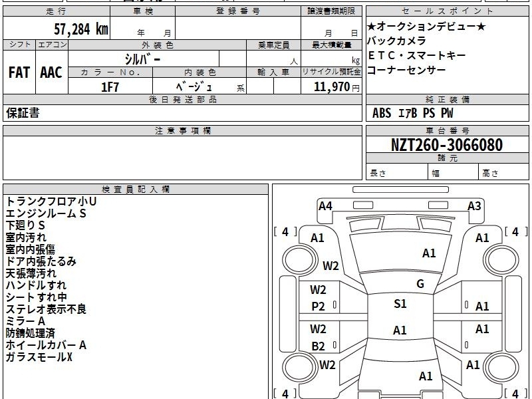Select the note "天張薄汚れ"
This screenshot has height=399, width=532.
(31, 273)
